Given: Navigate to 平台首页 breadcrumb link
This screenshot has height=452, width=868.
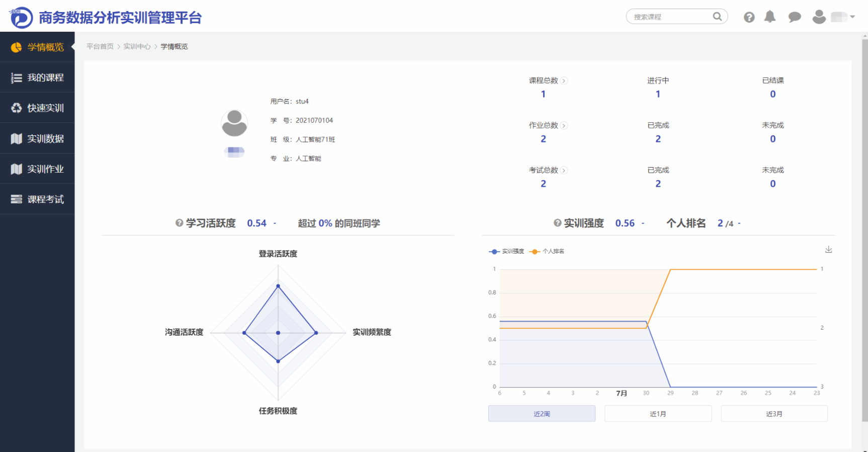Looking at the screenshot, I should coord(100,46).
